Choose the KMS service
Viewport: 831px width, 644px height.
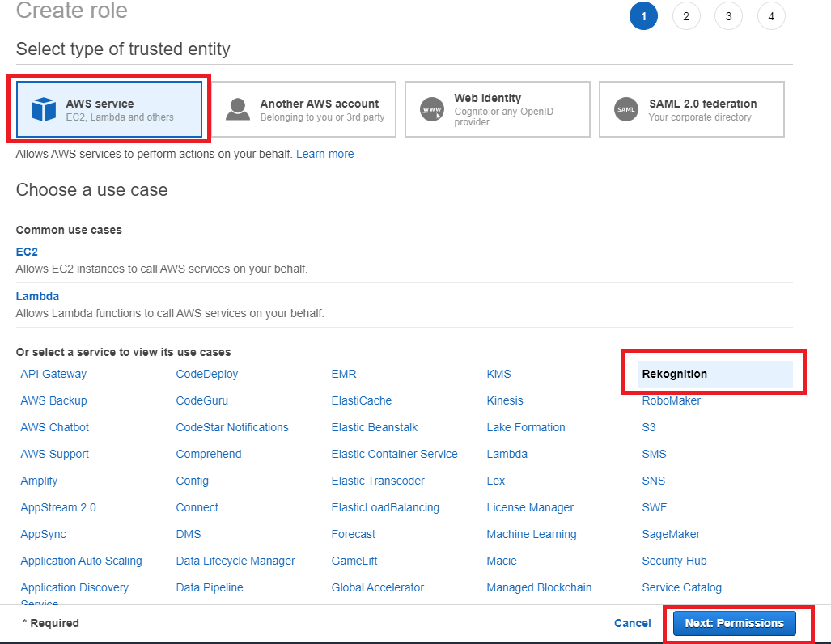(x=498, y=374)
